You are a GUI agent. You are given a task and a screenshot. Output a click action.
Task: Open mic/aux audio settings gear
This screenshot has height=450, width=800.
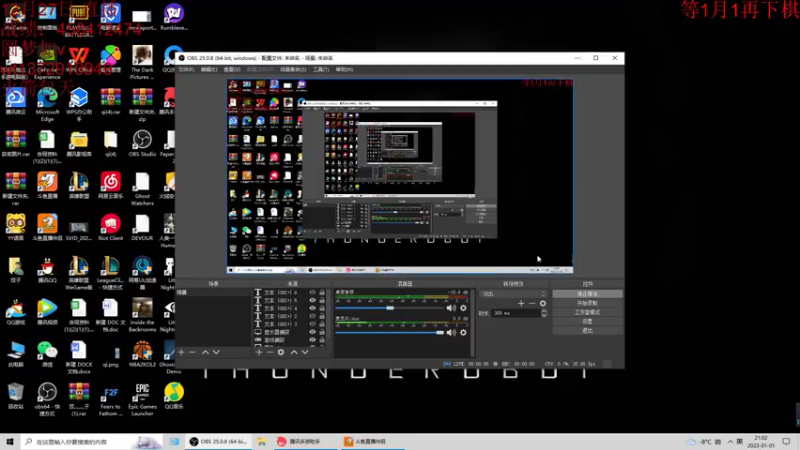463,332
